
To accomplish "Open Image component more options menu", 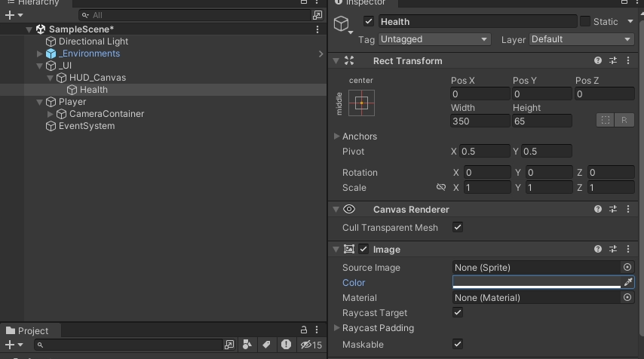I will [x=628, y=249].
